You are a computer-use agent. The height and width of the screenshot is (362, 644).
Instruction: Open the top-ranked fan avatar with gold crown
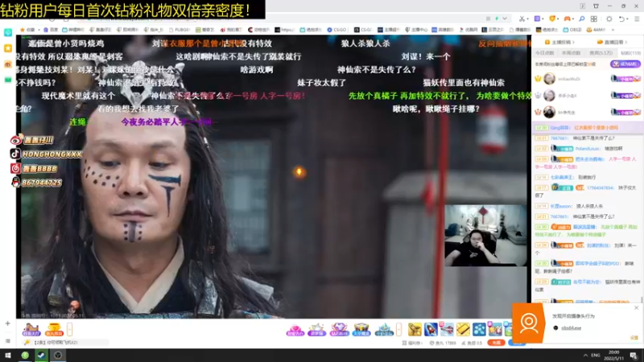549,78
